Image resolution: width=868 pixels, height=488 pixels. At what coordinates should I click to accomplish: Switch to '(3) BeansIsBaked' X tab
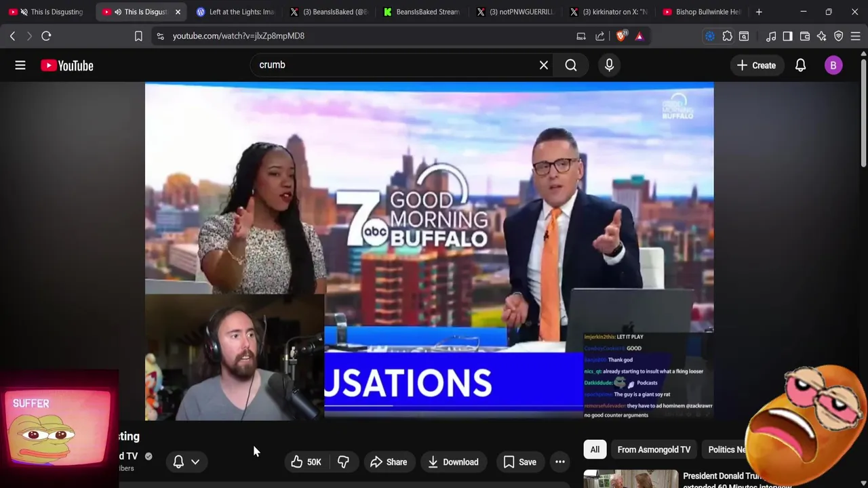point(328,12)
